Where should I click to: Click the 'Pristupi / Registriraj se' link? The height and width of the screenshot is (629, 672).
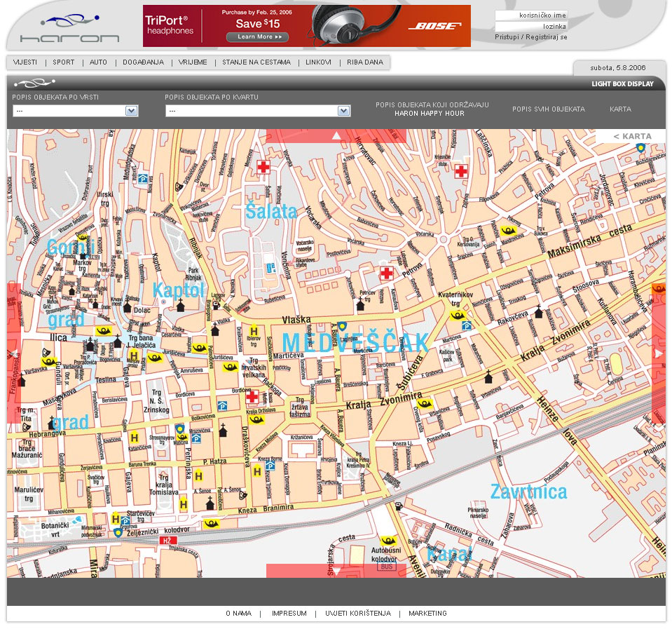[530, 36]
